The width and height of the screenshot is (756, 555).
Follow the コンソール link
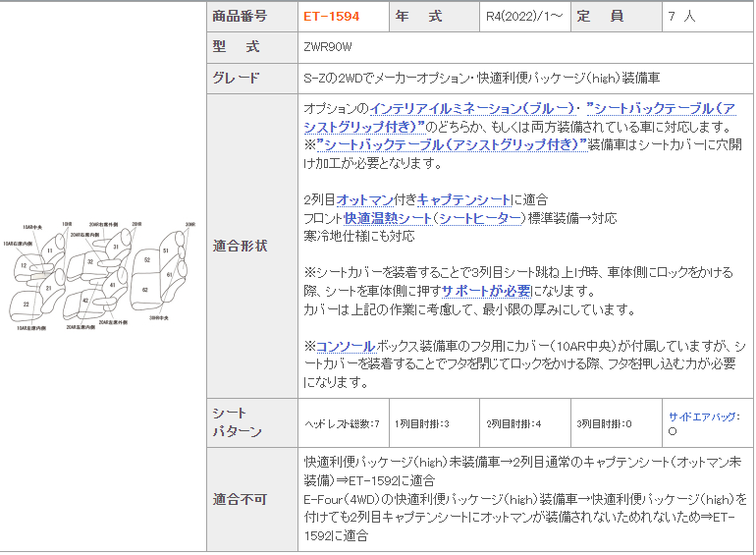pos(346,346)
